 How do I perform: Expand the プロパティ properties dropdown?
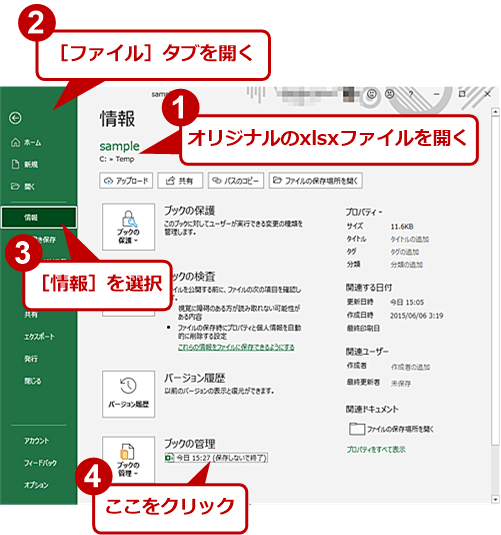364,212
